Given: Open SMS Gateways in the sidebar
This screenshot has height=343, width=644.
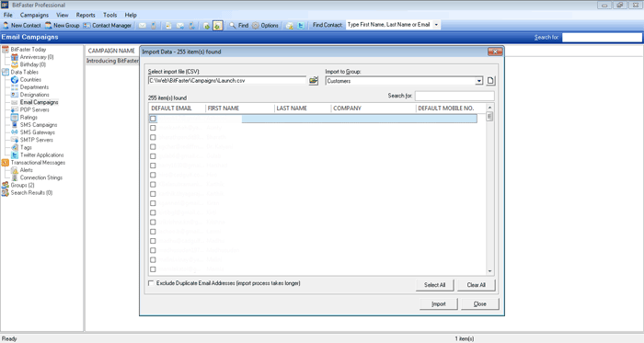Looking at the screenshot, I should 38,132.
